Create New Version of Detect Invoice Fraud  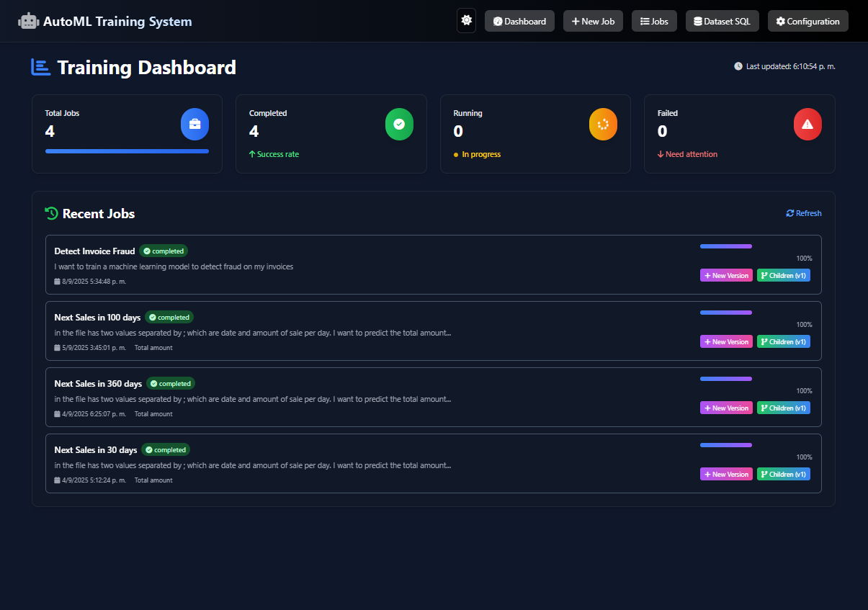726,276
